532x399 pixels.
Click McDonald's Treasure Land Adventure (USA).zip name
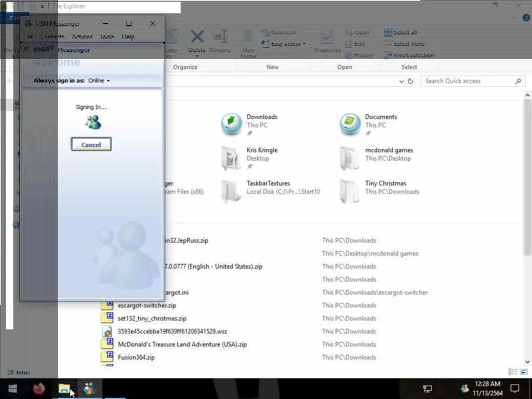coord(182,344)
